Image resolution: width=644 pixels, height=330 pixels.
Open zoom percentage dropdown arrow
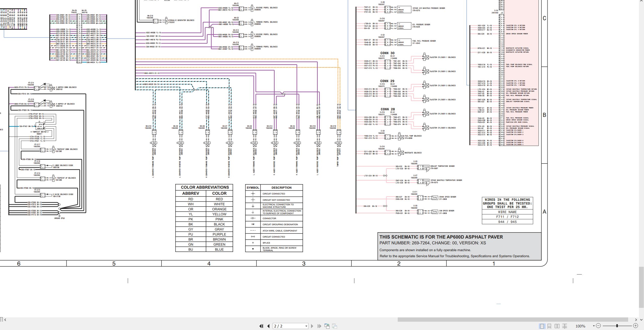594,326
